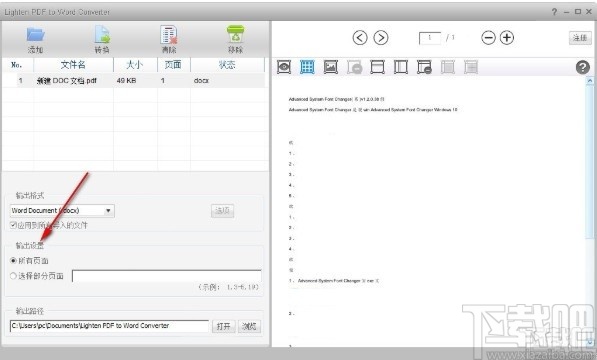Viewport: 597px width, 360px height.
Task: Select the 新建 DOC 文档.pdf row
Action: coord(134,80)
